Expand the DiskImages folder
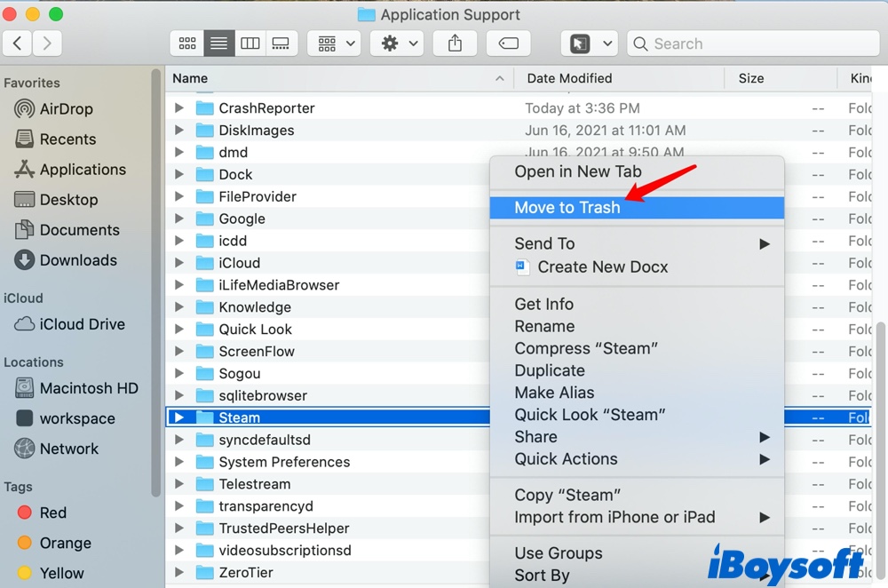888x588 pixels. 179,130
